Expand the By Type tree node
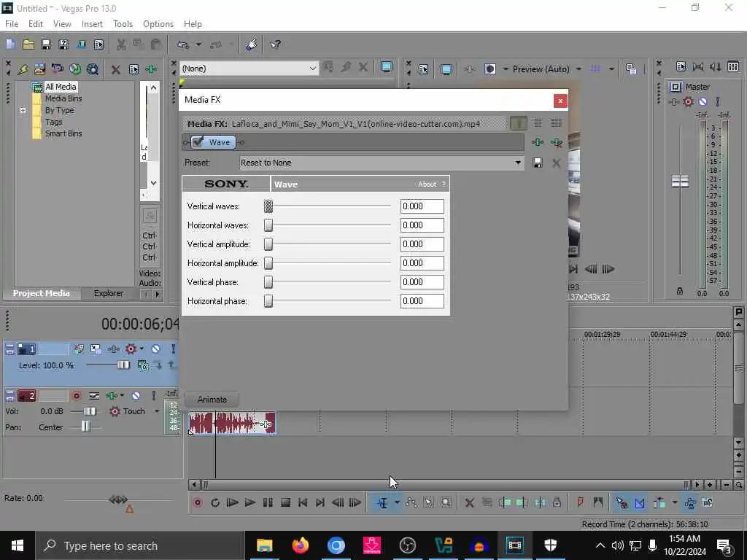Image resolution: width=747 pixels, height=560 pixels. (x=23, y=111)
